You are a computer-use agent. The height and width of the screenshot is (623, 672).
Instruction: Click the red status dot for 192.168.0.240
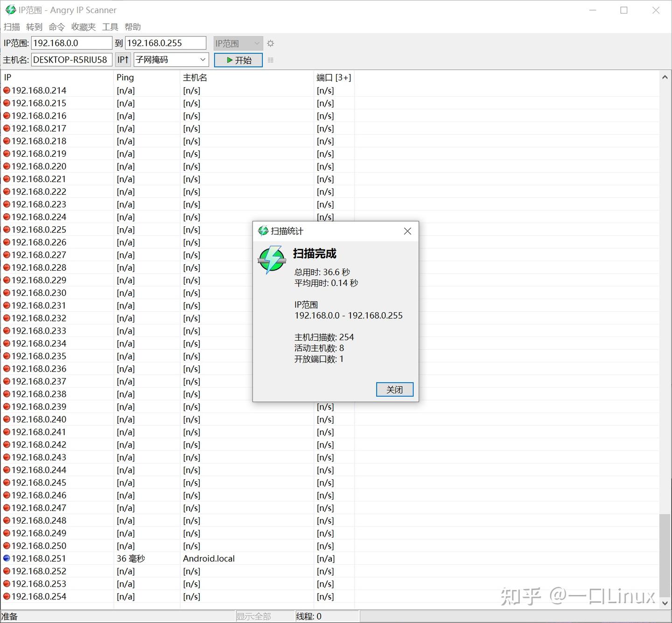[x=7, y=420]
